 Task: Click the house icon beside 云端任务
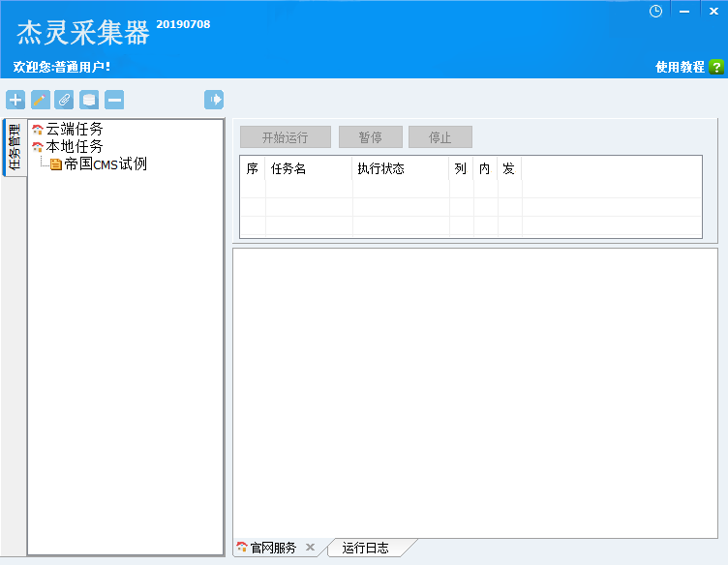38,130
